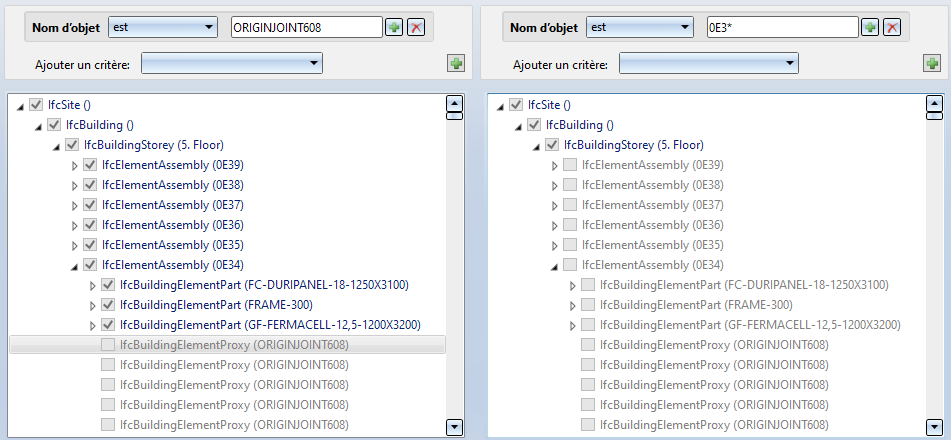Expand checked FC-DURIPANEL-18-1250X3100 part node

(x=93, y=285)
